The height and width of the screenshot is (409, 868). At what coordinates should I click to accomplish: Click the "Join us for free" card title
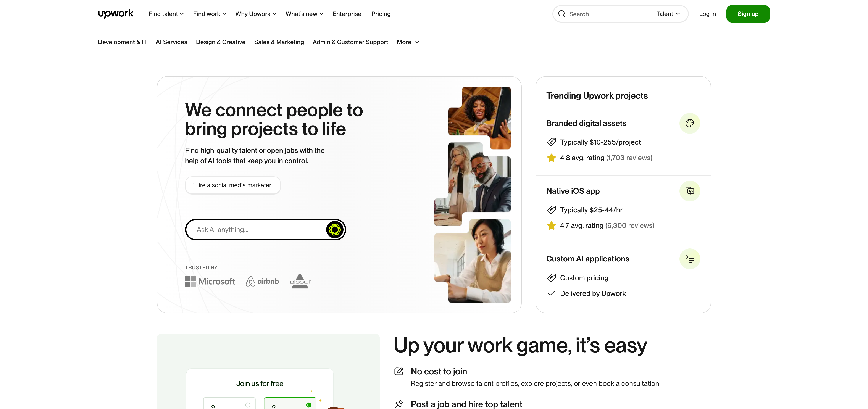coord(260,384)
